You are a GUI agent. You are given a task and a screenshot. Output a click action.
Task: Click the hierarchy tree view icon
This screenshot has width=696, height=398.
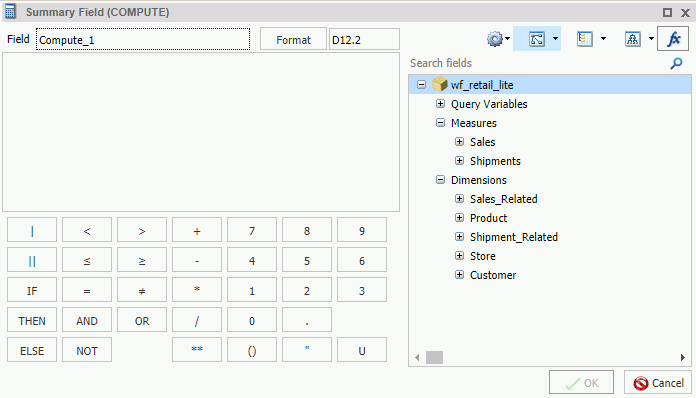(x=633, y=39)
